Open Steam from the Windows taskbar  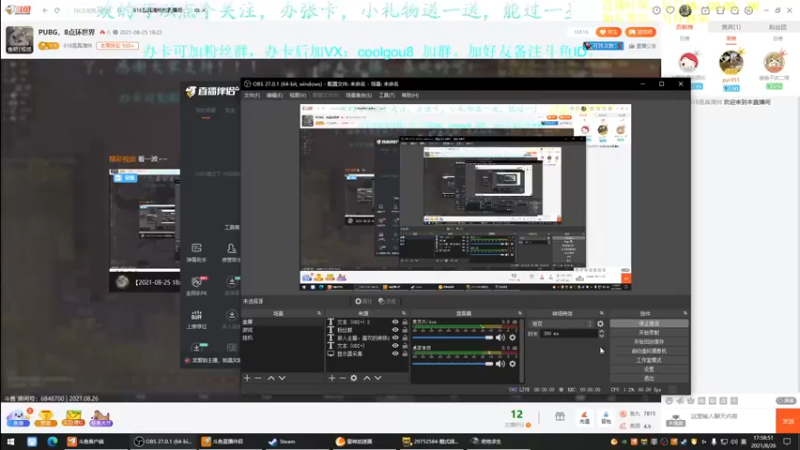pyautogui.click(x=282, y=441)
